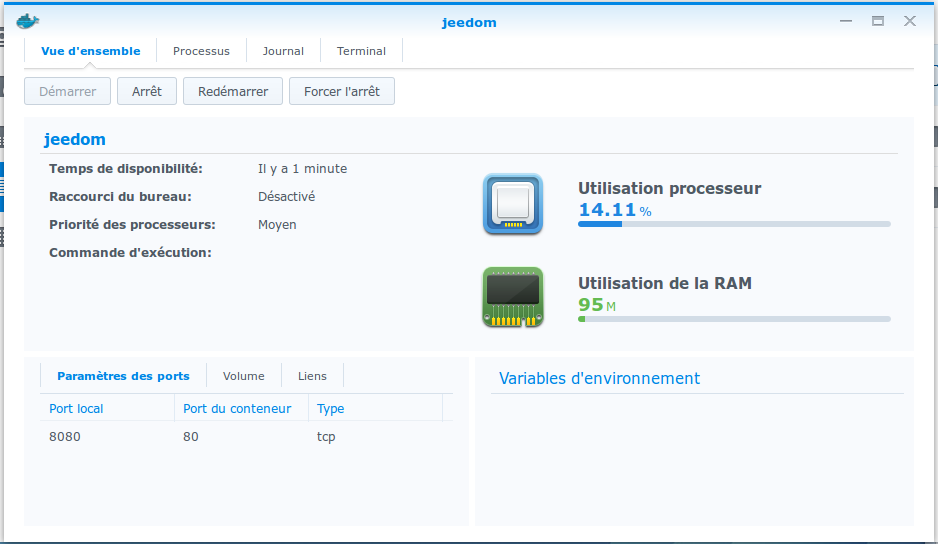938x544 pixels.
Task: Click the Commande d'exécution label
Action: click(130, 253)
